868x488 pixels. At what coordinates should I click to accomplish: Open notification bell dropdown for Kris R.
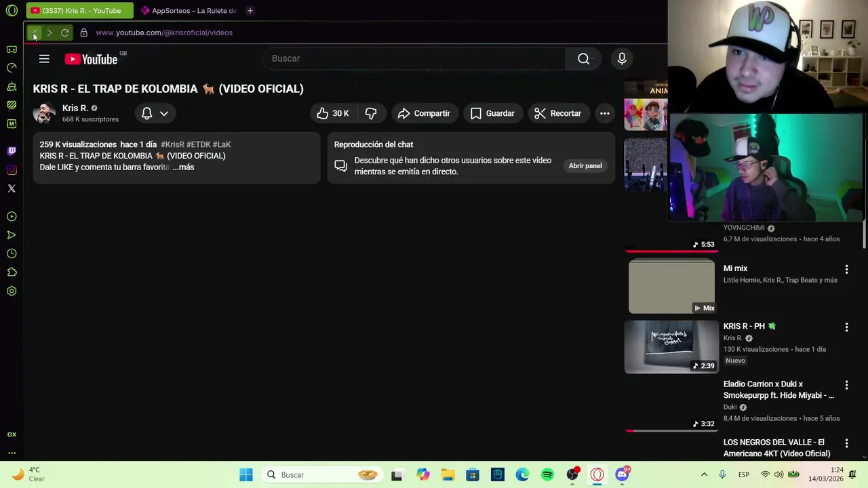click(x=155, y=113)
